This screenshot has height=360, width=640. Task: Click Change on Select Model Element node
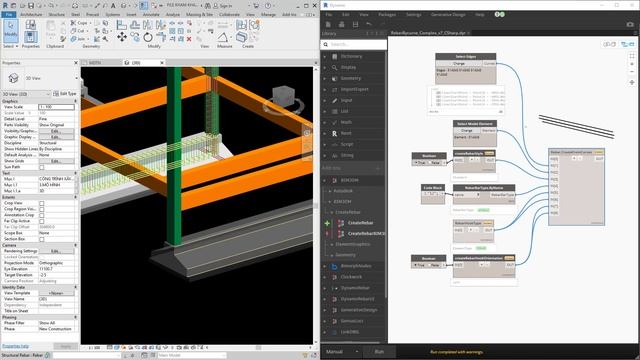pyautogui.click(x=467, y=131)
